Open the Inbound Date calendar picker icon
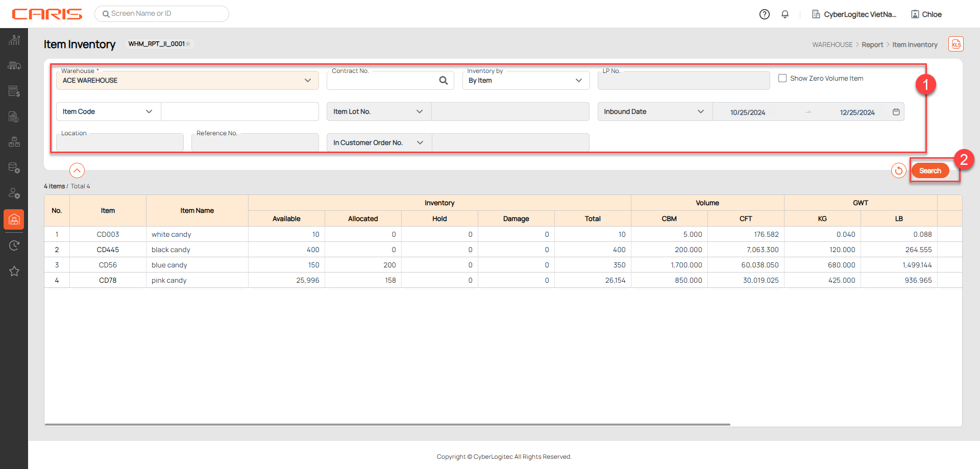The height and width of the screenshot is (469, 980). point(896,112)
